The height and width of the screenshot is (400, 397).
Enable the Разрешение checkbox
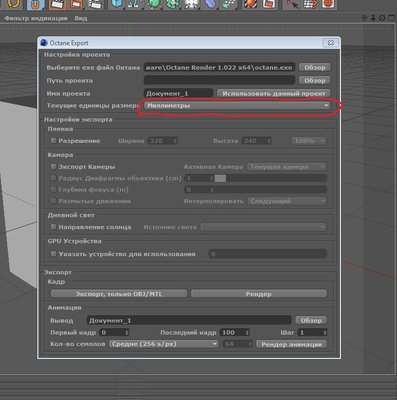tap(53, 141)
